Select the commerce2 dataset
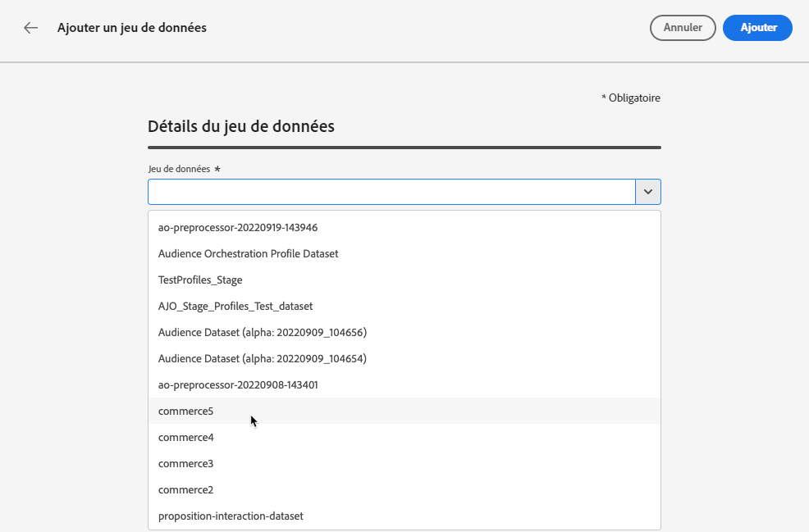The height and width of the screenshot is (532, 809). (186, 489)
